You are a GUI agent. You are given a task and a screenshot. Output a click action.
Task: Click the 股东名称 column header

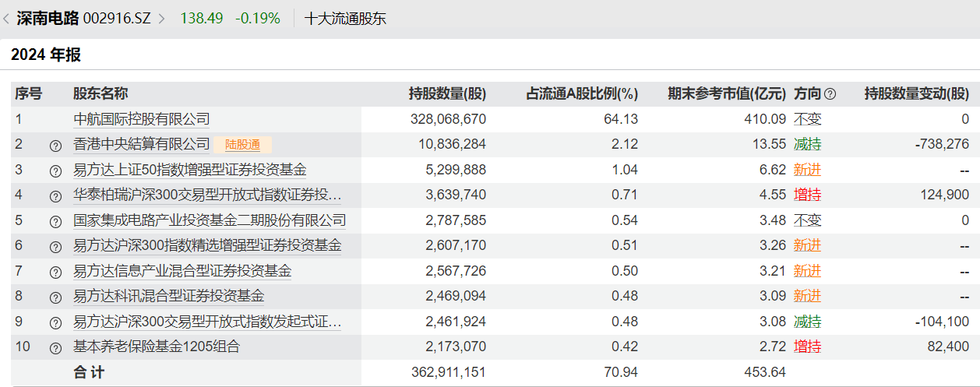pyautogui.click(x=100, y=94)
